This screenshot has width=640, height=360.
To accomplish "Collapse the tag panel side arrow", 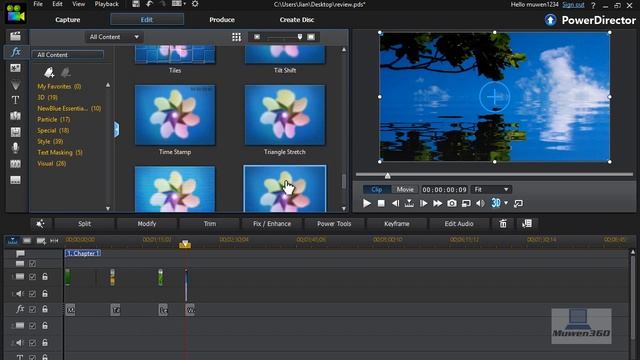I will coord(116,129).
